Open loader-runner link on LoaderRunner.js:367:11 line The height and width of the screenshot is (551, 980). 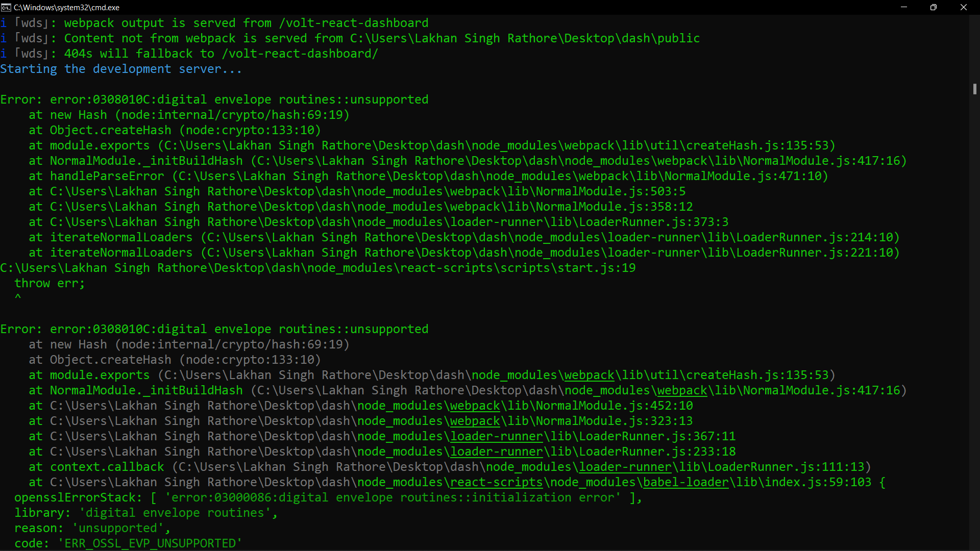[x=496, y=437]
